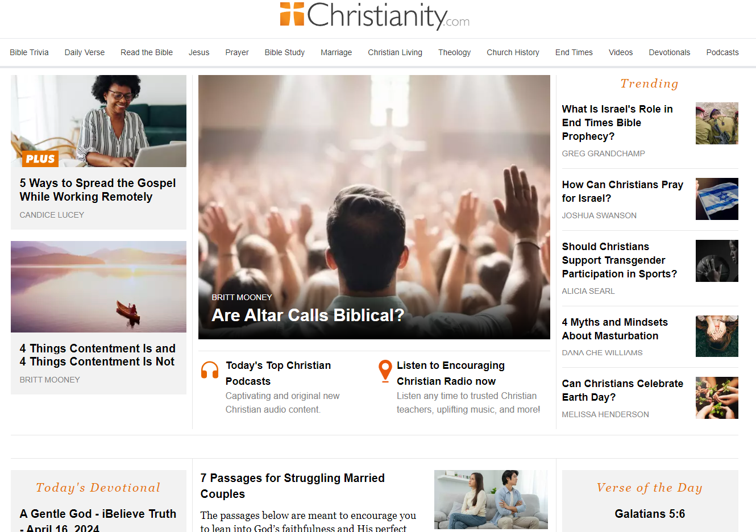Viewport: 756px width, 532px height.
Task: Open Listen to Encouraging Christian Radio now
Action: (450, 373)
